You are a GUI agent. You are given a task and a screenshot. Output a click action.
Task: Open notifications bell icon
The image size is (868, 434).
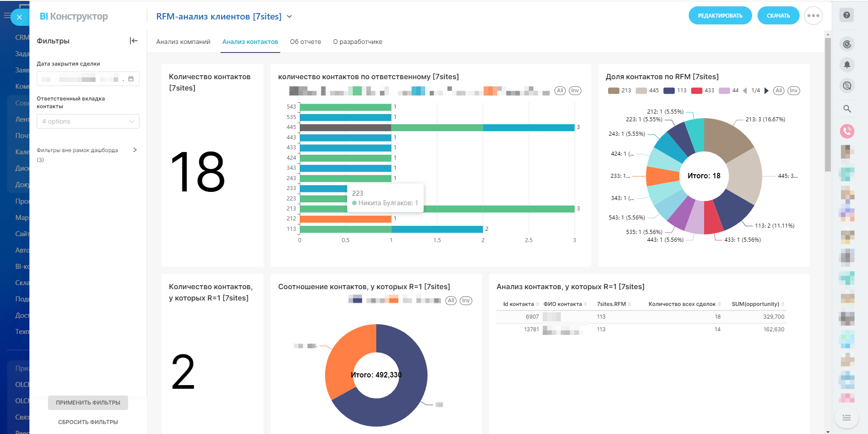(x=847, y=65)
